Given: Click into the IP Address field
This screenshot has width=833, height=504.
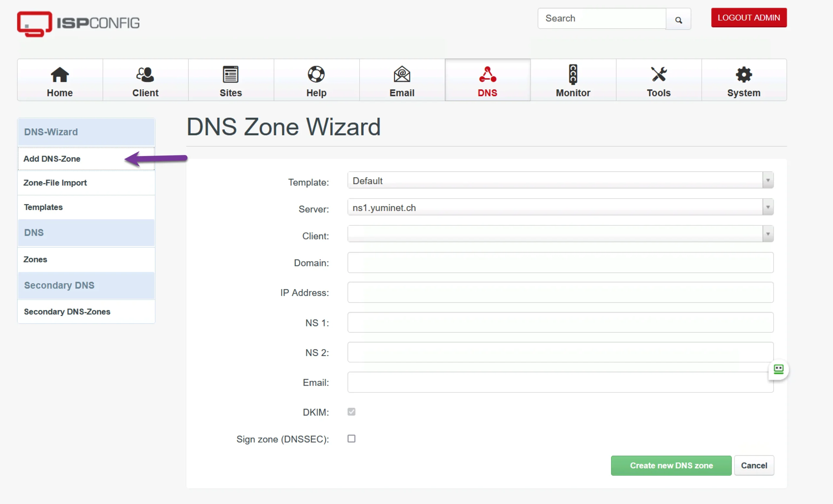Looking at the screenshot, I should 560,292.
